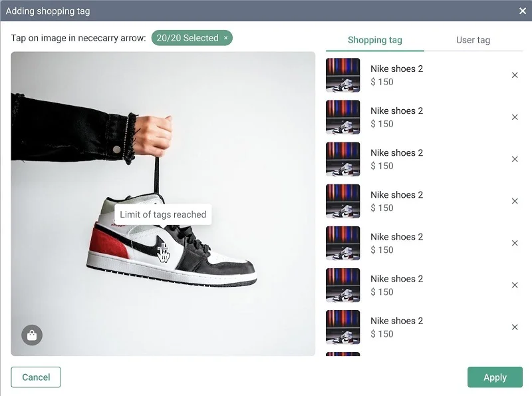The image size is (532, 396).
Task: Click the 20/20 Selected label
Action: click(187, 38)
